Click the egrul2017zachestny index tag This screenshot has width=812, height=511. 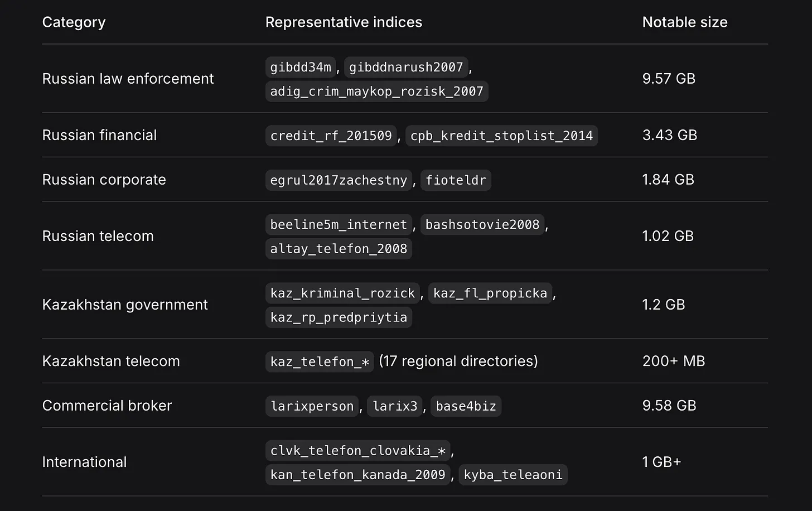pyautogui.click(x=339, y=180)
